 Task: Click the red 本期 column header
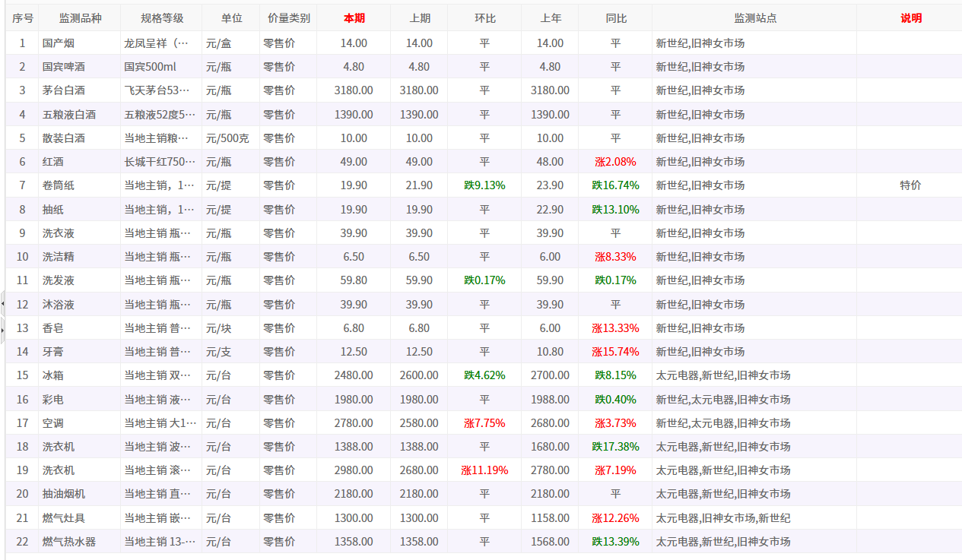click(354, 18)
